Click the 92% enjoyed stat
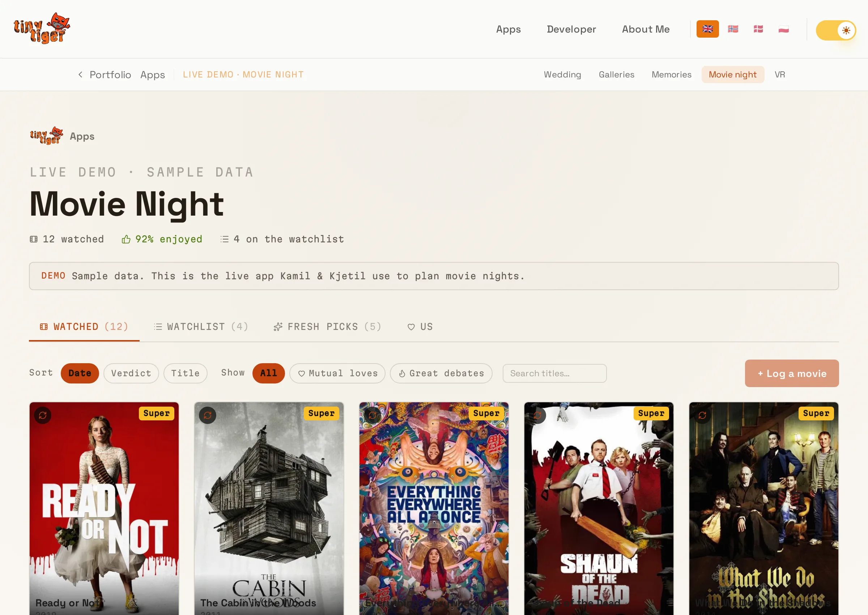The image size is (868, 615). point(162,239)
